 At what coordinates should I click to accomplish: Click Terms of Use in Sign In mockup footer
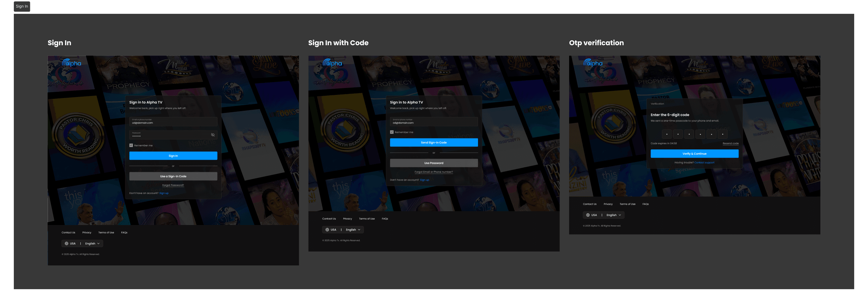point(106,233)
